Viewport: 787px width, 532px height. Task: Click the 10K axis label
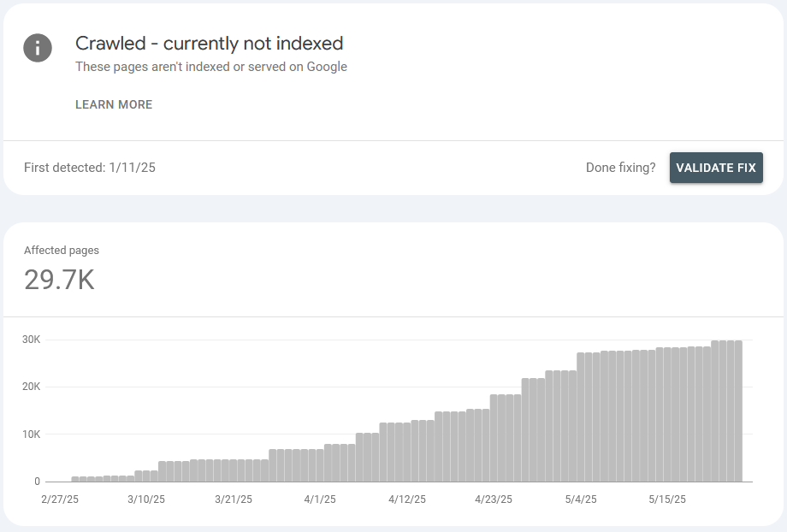[31, 434]
